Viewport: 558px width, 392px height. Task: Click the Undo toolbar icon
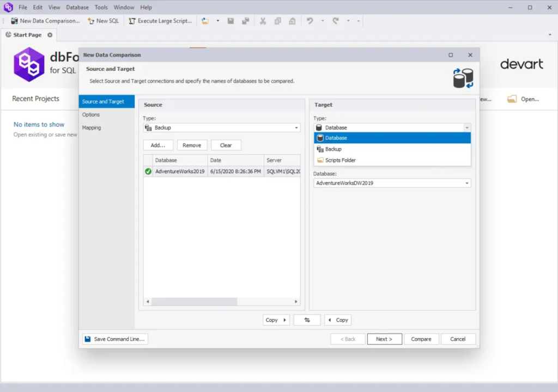(x=309, y=21)
